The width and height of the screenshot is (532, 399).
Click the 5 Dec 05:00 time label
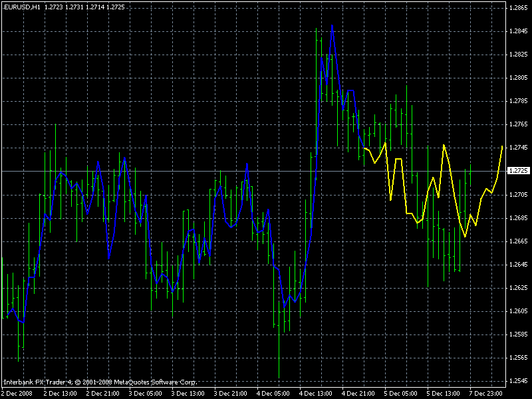pos(401,394)
